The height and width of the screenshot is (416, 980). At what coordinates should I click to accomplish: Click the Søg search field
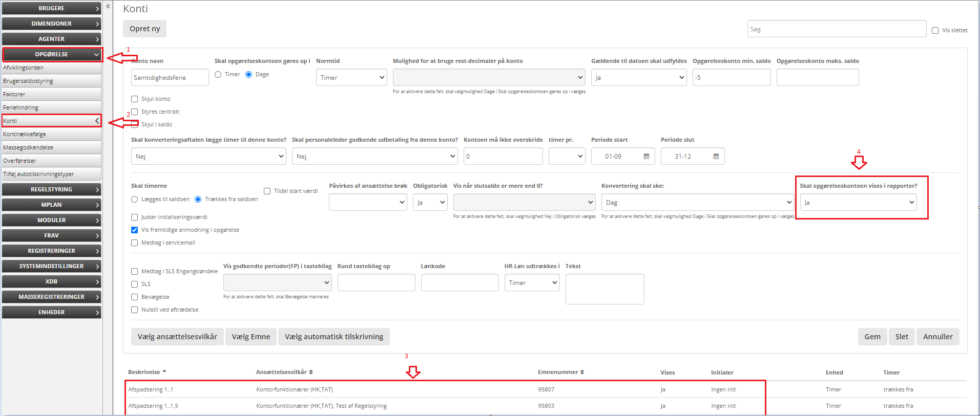(836, 29)
